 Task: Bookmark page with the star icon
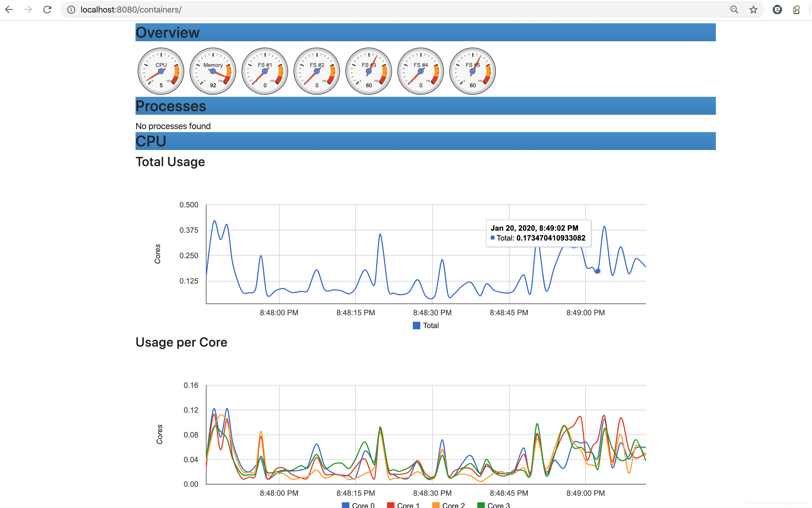[753, 10]
